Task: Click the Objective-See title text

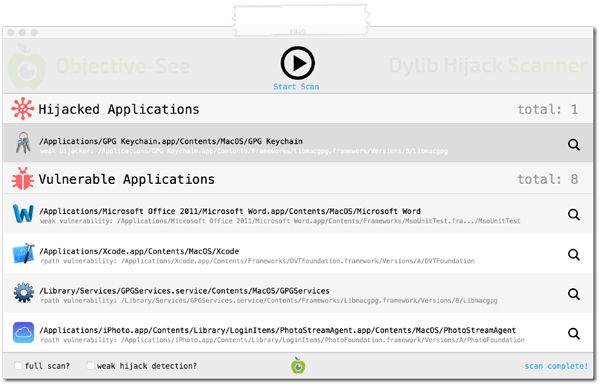Action: coord(122,66)
